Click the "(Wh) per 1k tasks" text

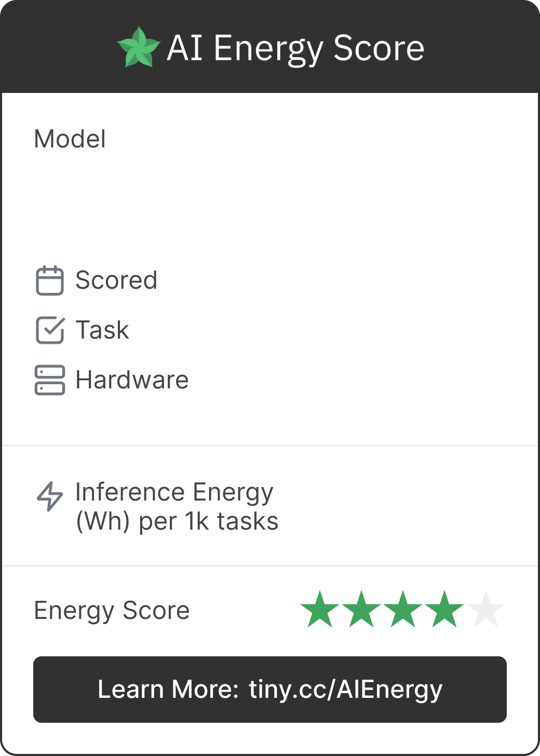tap(177, 521)
